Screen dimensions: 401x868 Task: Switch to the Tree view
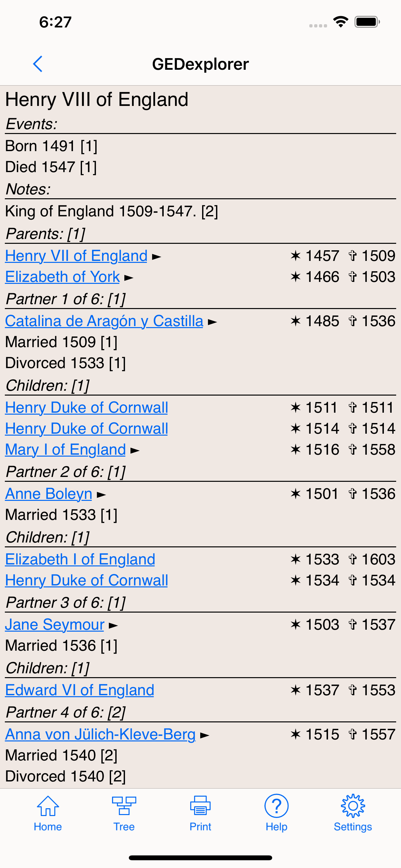pos(124,813)
